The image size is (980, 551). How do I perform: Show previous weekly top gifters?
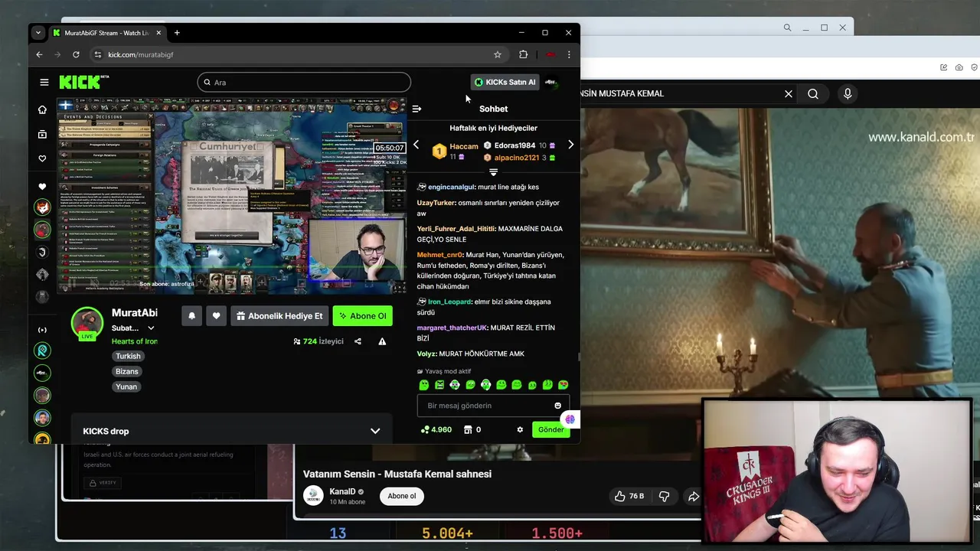click(x=416, y=145)
